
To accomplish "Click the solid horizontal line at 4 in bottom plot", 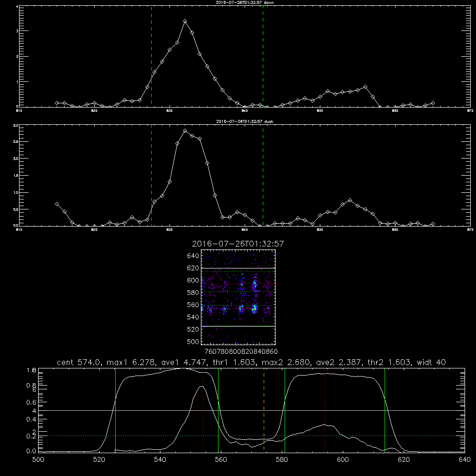I will pyautogui.click(x=251, y=410).
